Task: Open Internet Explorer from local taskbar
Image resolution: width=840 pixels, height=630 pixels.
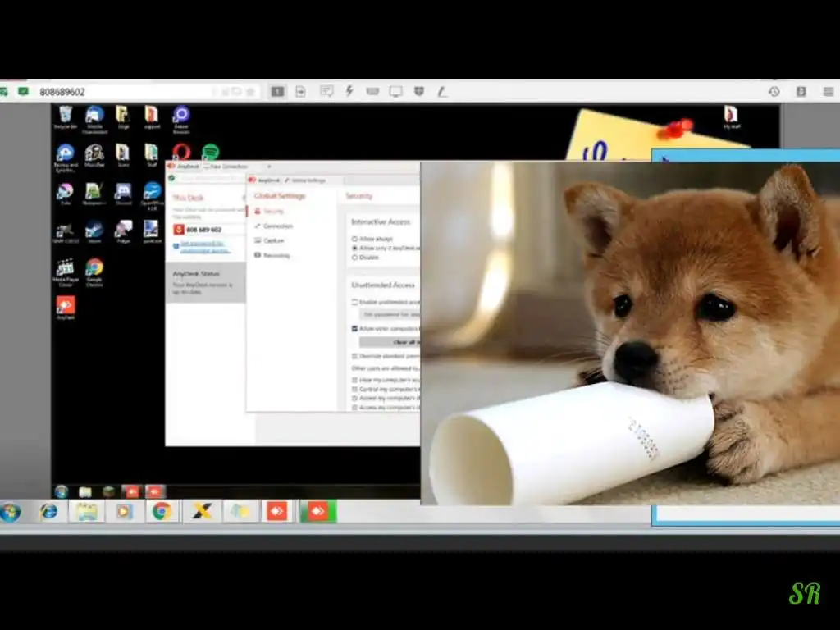Action: 48,512
